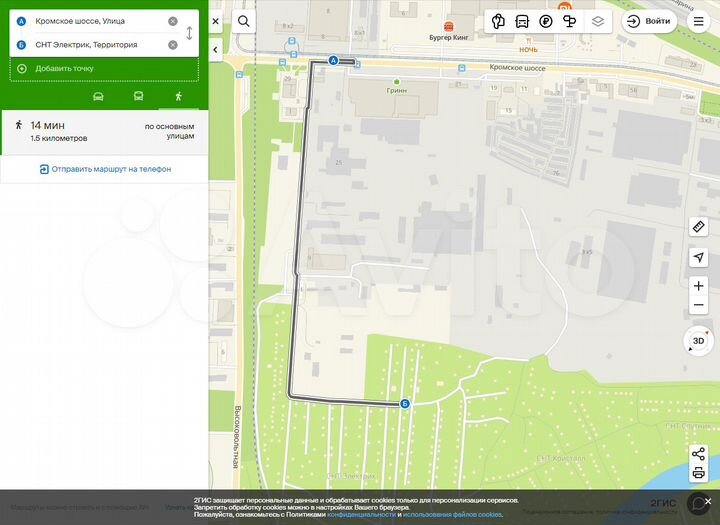Print the map using printer icon
The image size is (720, 525).
(x=698, y=473)
